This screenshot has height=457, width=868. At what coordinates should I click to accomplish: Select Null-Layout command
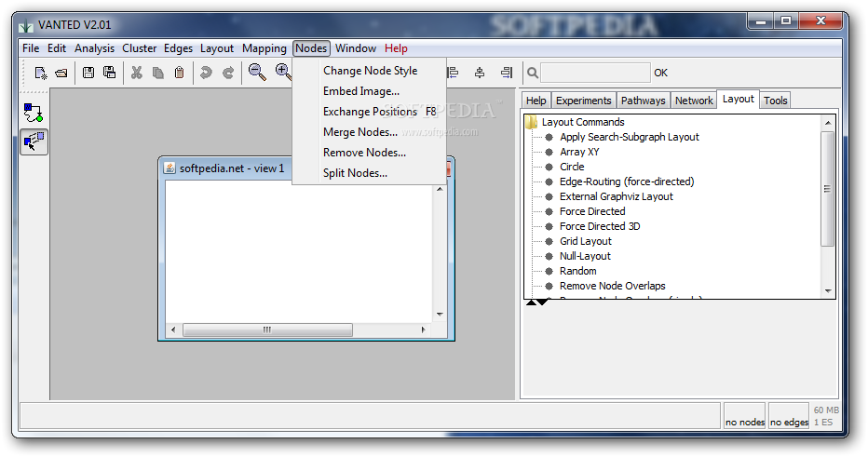585,256
